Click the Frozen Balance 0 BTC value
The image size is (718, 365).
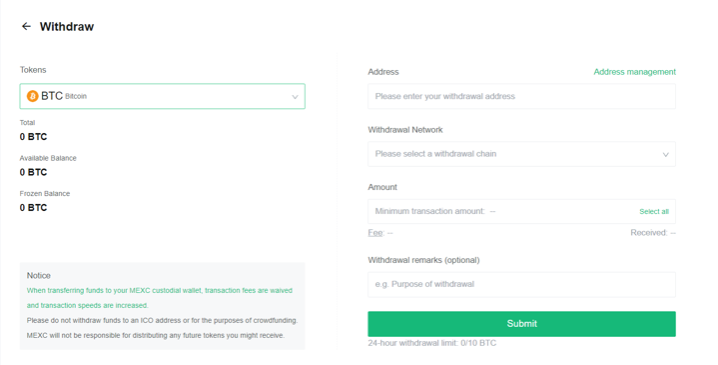tap(33, 207)
